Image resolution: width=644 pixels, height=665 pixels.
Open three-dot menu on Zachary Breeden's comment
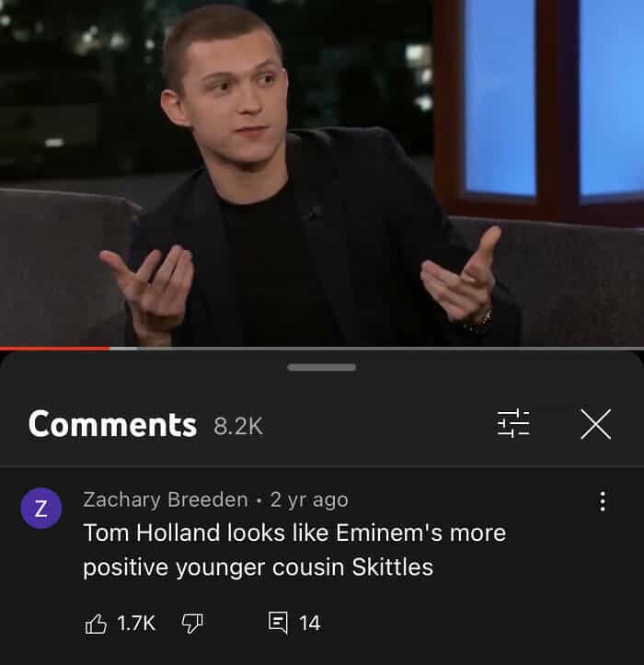click(602, 501)
